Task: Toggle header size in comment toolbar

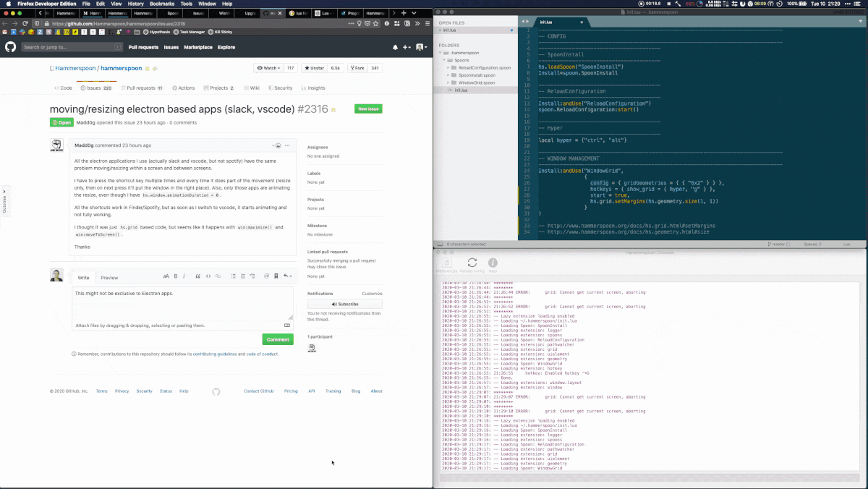Action: pyautogui.click(x=166, y=276)
